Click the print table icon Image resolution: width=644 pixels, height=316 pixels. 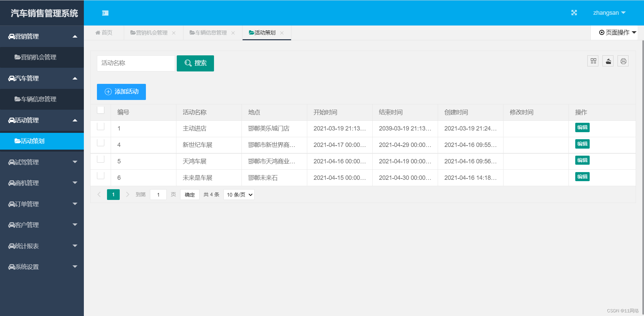(623, 61)
